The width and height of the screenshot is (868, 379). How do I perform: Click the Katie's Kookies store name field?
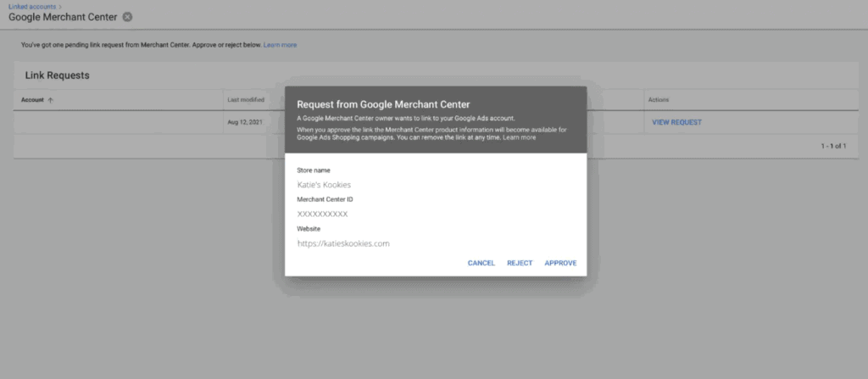point(324,184)
